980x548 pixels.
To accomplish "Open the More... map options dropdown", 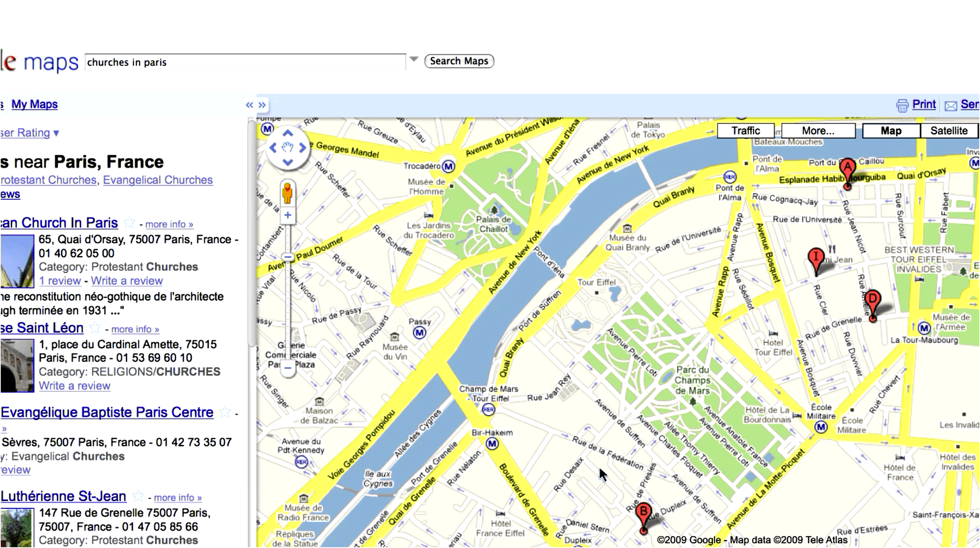I will (817, 130).
